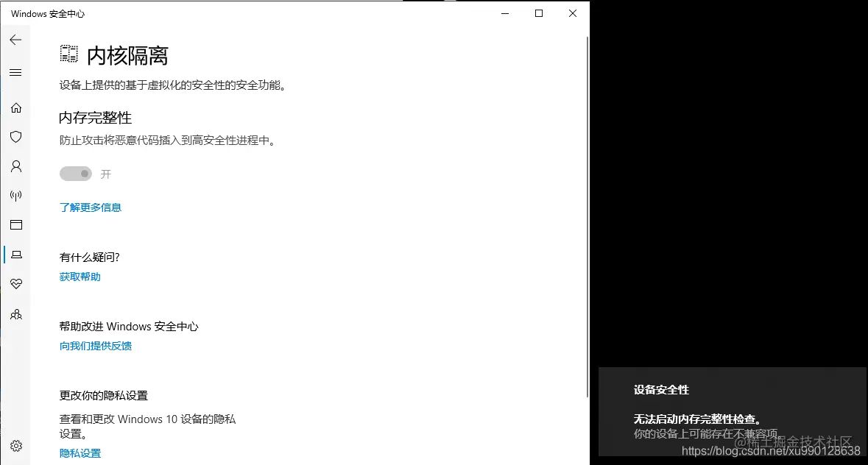Click the 帮助改进 Windows 安全中心 heading
Image resolution: width=868 pixels, height=465 pixels.
point(128,326)
